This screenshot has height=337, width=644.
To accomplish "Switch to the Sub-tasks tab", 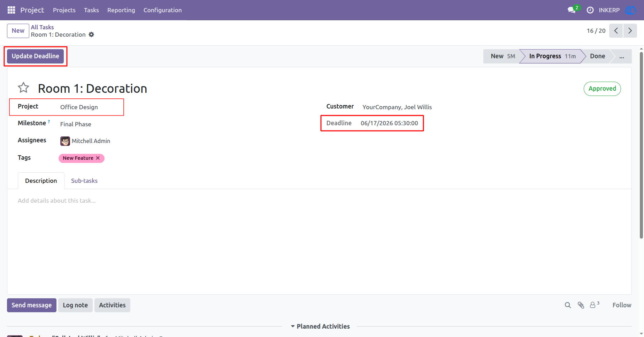I will pos(84,181).
